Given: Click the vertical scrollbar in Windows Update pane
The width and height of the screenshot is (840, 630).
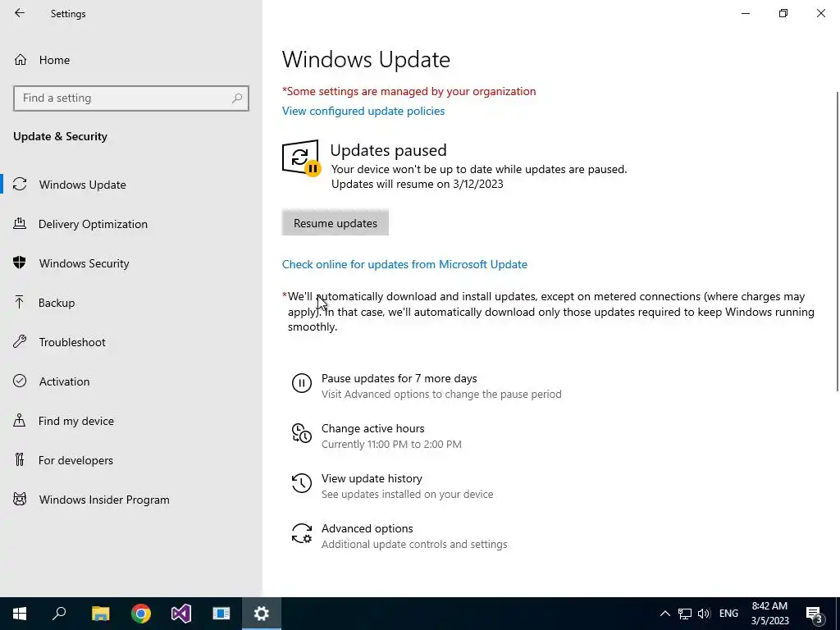Looking at the screenshot, I should 837,241.
